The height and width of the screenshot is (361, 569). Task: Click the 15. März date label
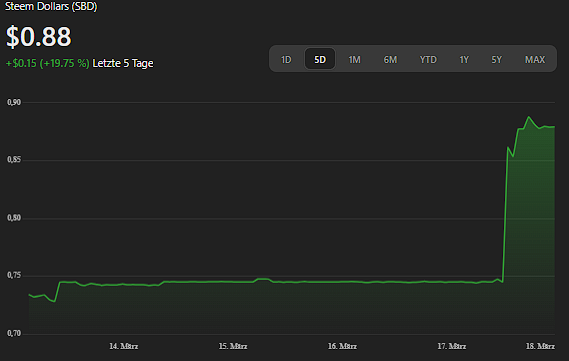(x=233, y=346)
